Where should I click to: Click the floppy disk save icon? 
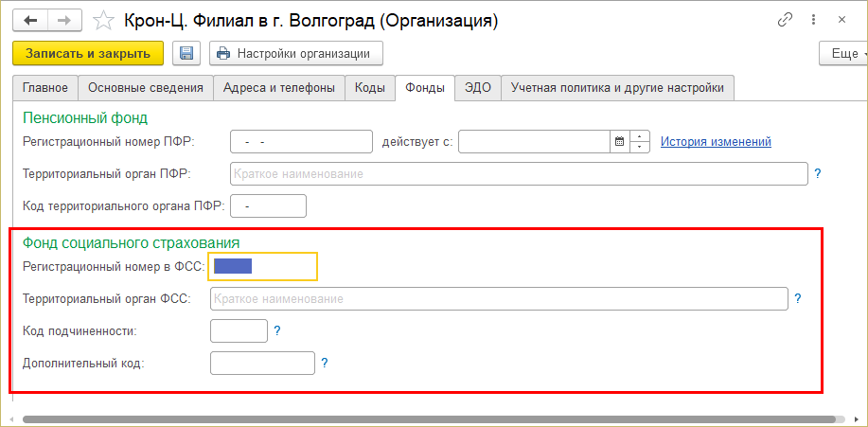[x=186, y=54]
